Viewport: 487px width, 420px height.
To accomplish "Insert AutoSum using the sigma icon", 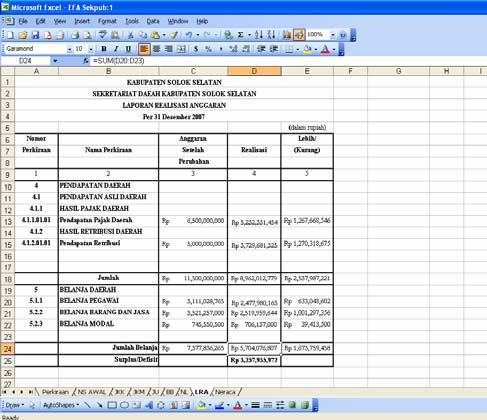I will 240,35.
